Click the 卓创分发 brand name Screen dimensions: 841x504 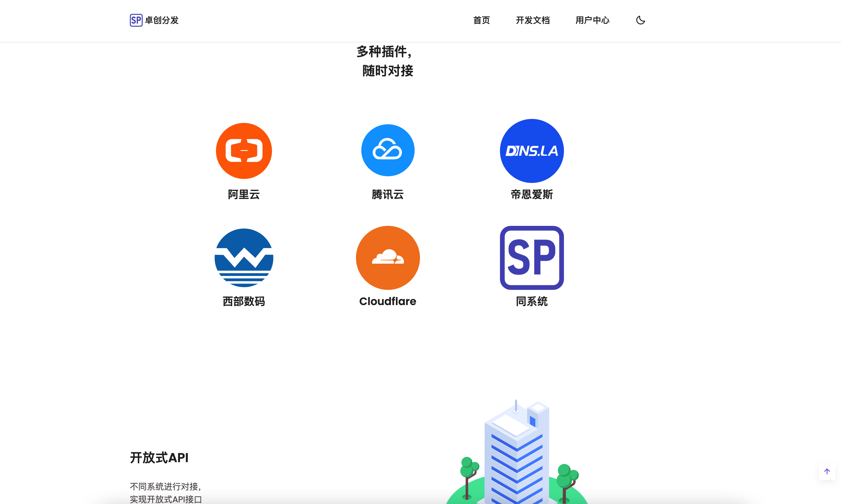pyautogui.click(x=162, y=20)
